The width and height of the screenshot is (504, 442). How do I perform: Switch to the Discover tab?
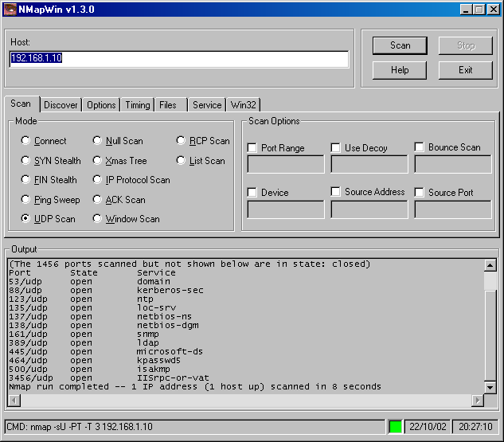(61, 105)
